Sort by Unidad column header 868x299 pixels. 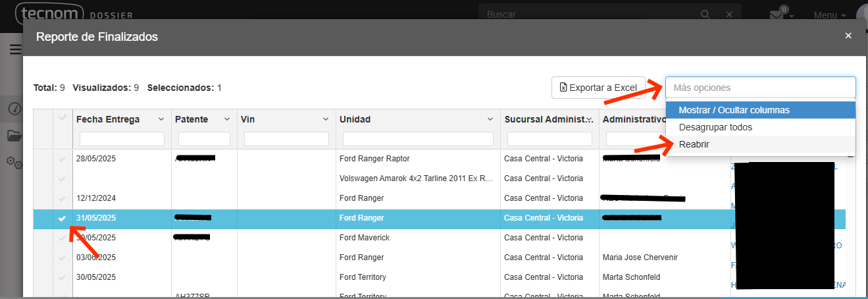(355, 119)
